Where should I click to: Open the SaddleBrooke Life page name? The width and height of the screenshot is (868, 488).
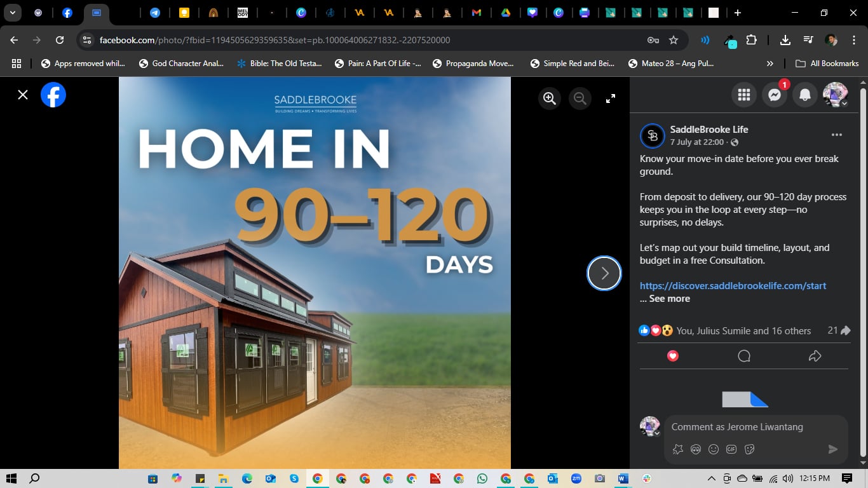coord(709,130)
